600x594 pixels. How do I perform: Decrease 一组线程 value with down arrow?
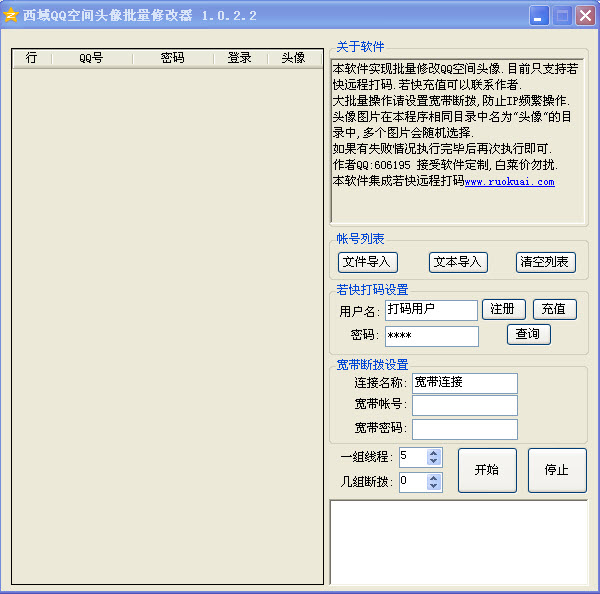(x=434, y=462)
